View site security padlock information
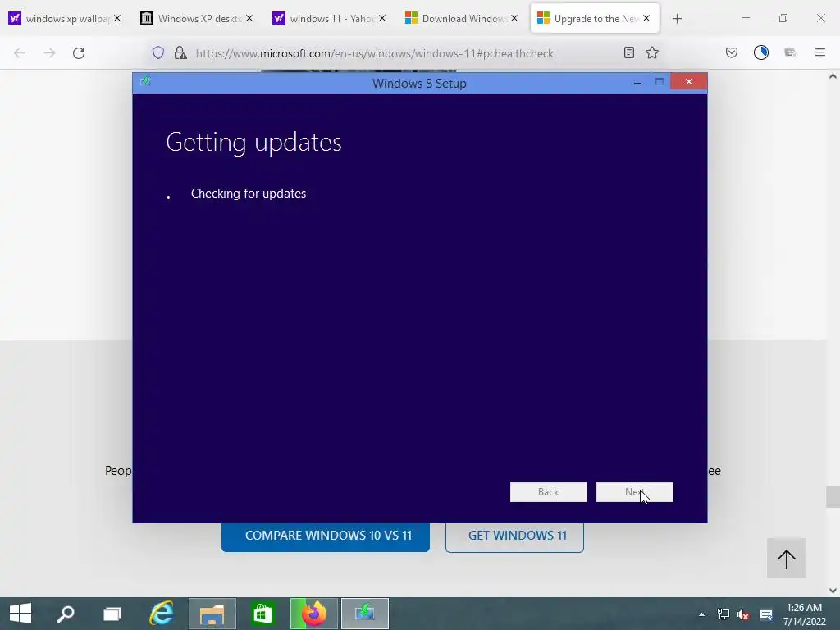The height and width of the screenshot is (630, 840). 180,52
